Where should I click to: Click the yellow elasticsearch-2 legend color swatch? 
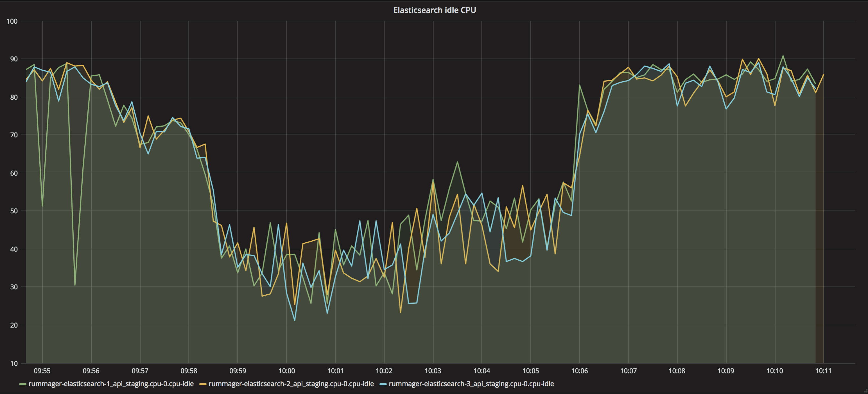coord(202,384)
